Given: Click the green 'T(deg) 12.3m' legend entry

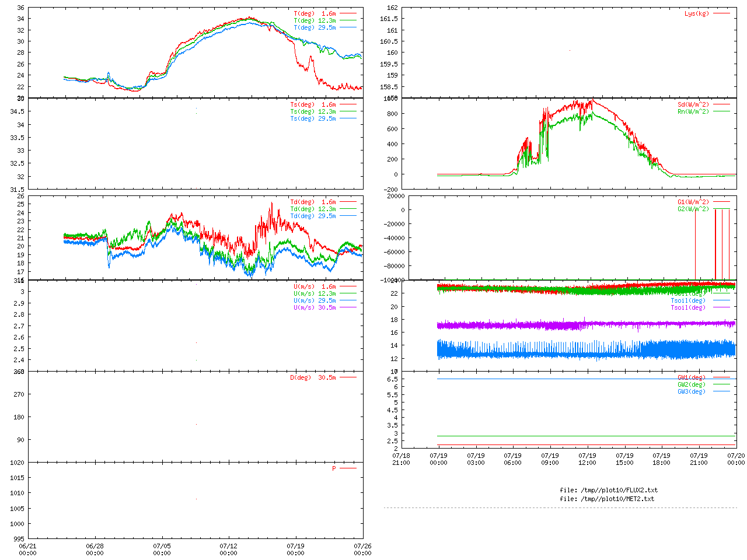Looking at the screenshot, I should [x=324, y=20].
